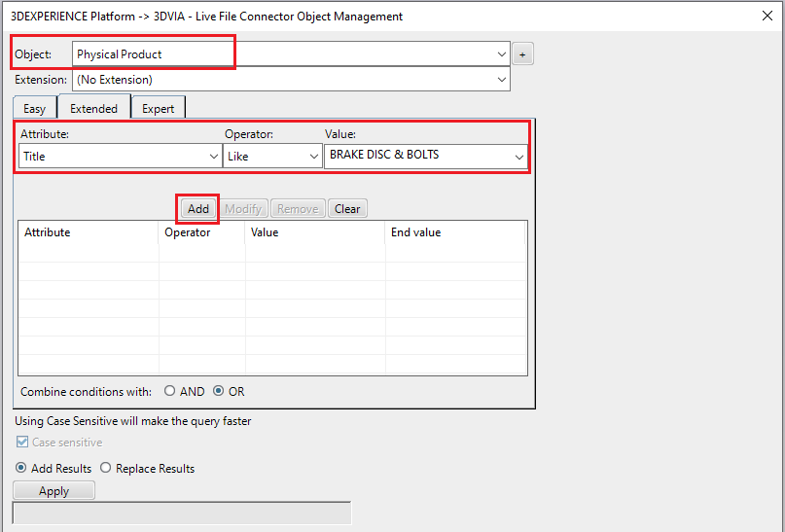Select the AND radio button
This screenshot has height=532, width=785.
[x=169, y=391]
